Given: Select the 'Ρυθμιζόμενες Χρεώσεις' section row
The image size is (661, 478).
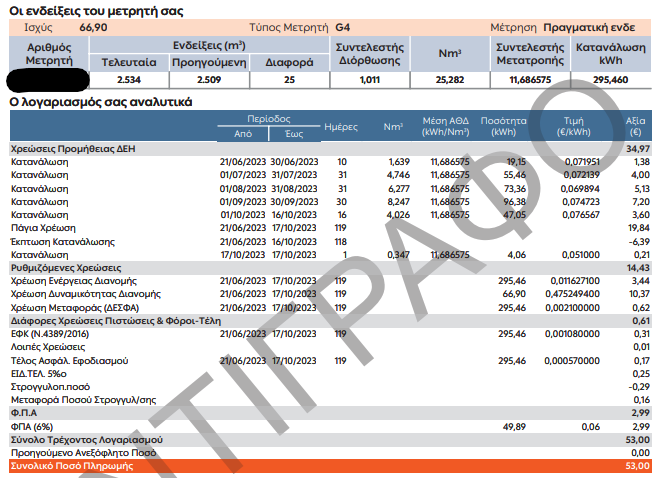Looking at the screenshot, I should tap(330, 268).
